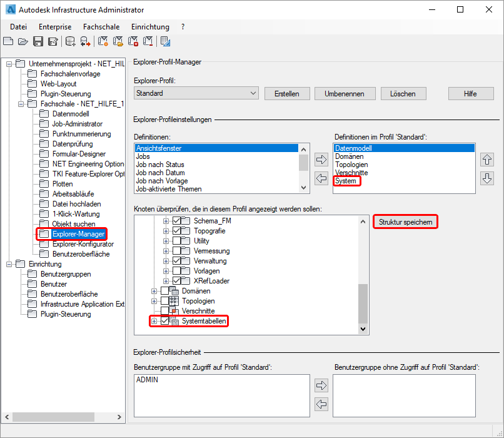Open the Fachschale menu
This screenshot has height=438, width=504.
[x=101, y=27]
